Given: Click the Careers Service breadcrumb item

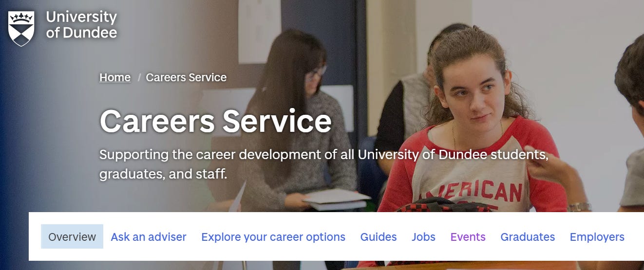Looking at the screenshot, I should coord(186,77).
